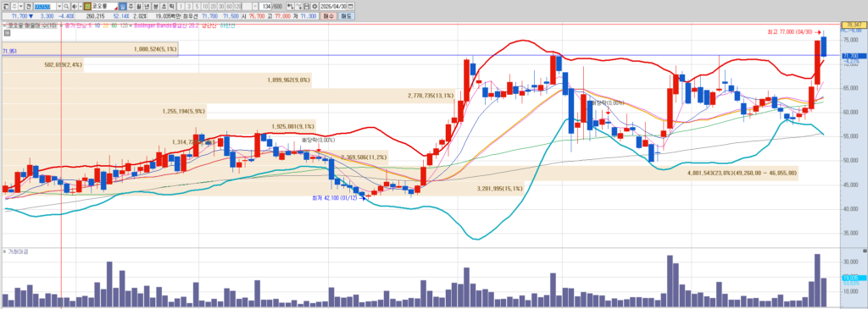
Task: Click the 1,899,962(9.0%) volume profile label
Action: point(288,80)
